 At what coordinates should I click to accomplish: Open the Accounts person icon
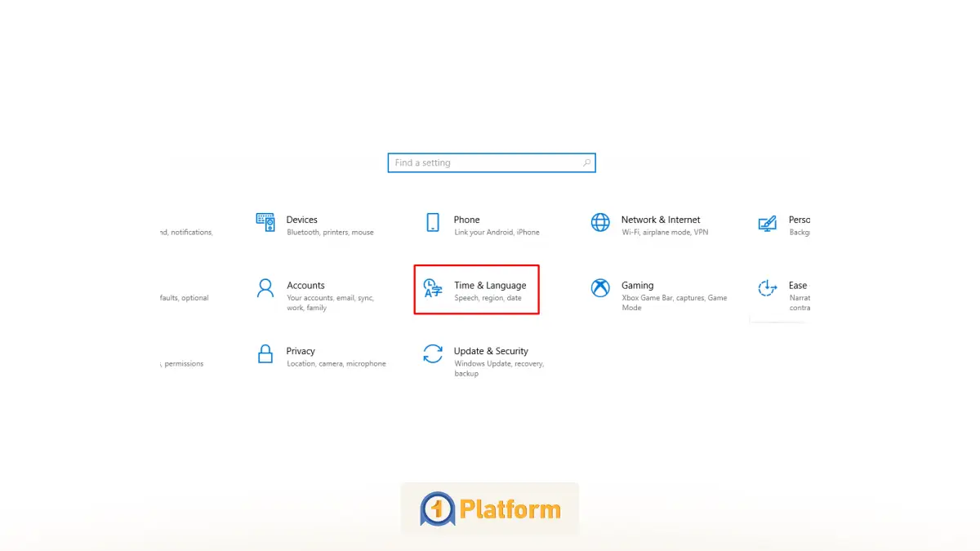click(265, 288)
